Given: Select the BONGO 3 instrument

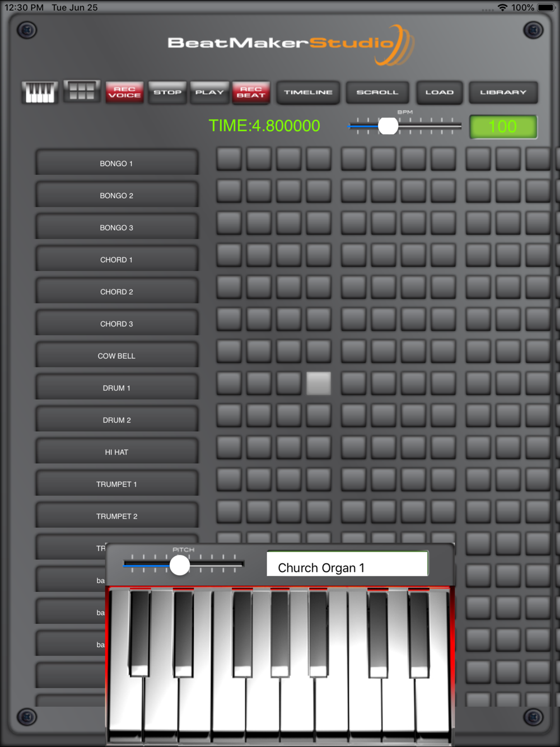Looking at the screenshot, I should 116,227.
